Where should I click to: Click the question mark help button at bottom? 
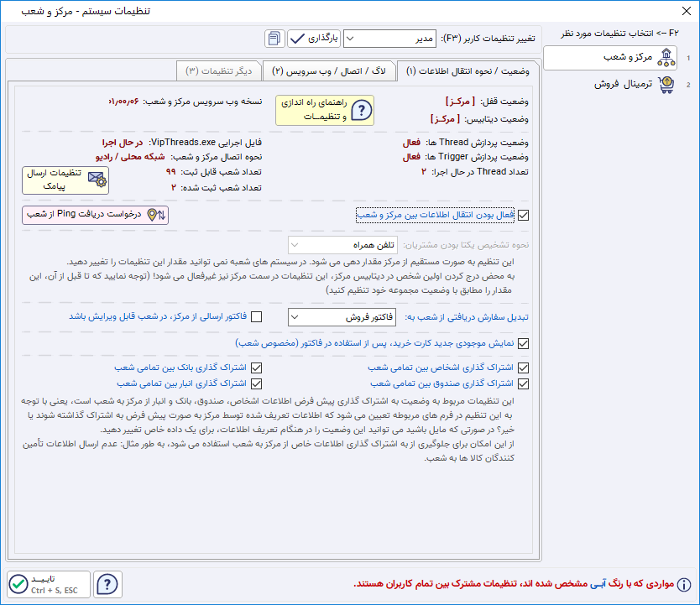click(x=107, y=584)
